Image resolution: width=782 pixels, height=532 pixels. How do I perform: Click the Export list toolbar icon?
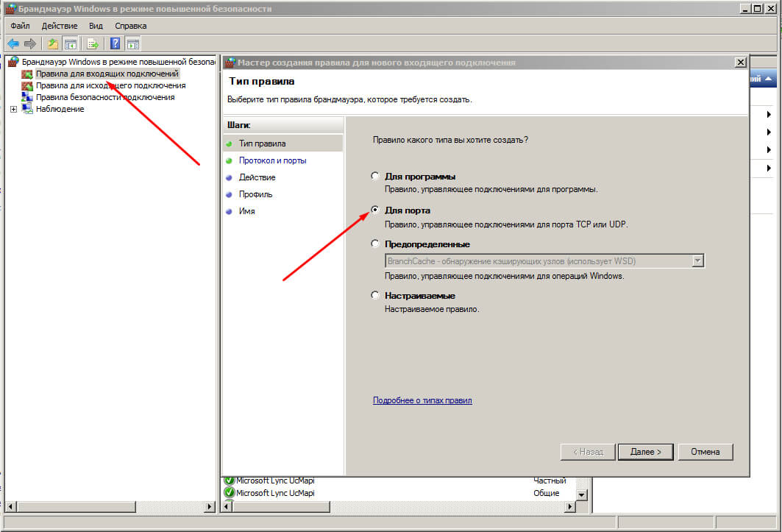pos(93,43)
